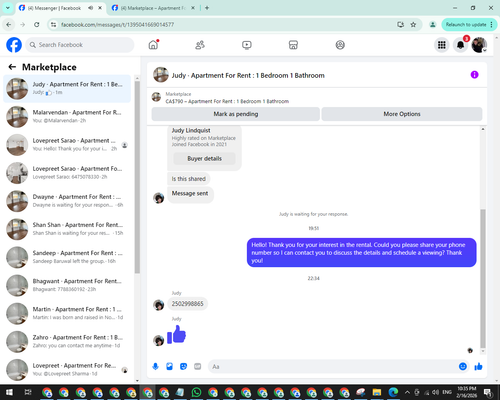Open the notifications bell icon

(x=460, y=45)
